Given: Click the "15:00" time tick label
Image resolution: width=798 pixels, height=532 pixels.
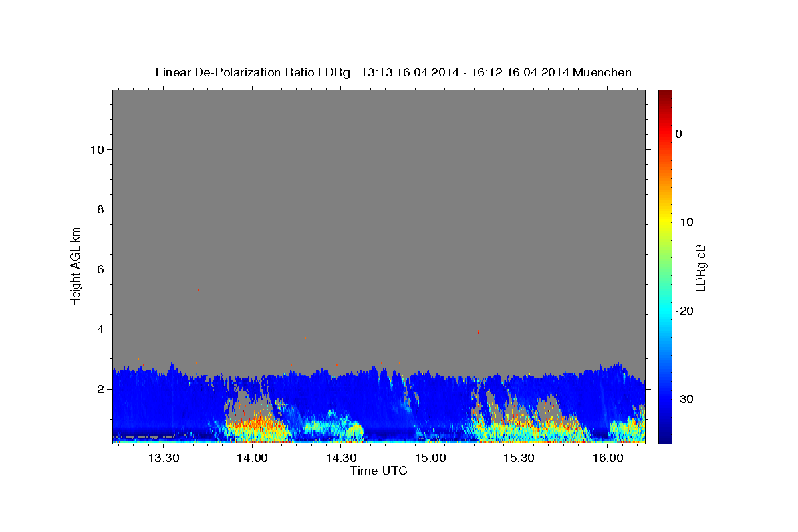Looking at the screenshot, I should [x=430, y=458].
